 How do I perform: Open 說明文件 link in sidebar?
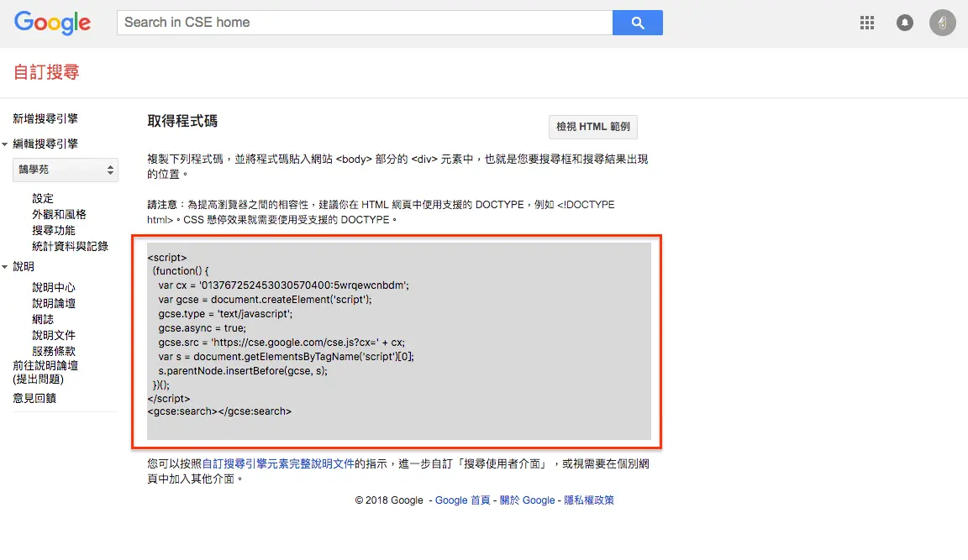coord(53,336)
